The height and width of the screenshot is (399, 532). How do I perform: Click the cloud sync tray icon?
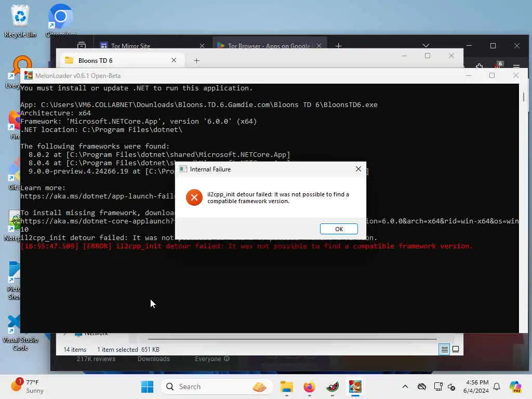[422, 387]
